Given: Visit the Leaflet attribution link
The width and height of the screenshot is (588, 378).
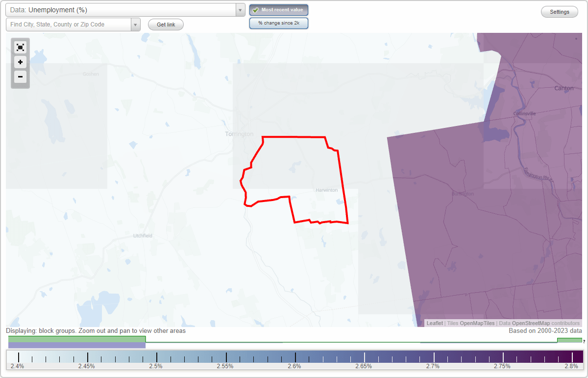Looking at the screenshot, I should click(x=434, y=323).
